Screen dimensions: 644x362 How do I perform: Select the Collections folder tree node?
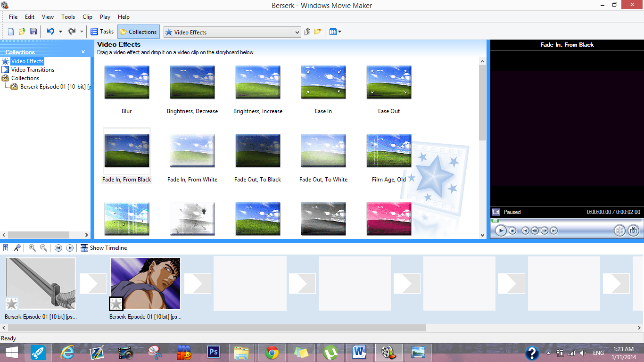click(x=25, y=78)
